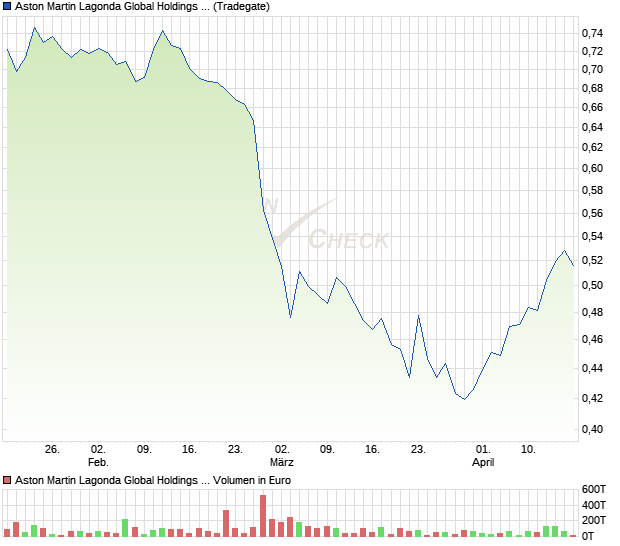Click the price axis label 0,64
The height and width of the screenshot is (546, 620).
592,127
